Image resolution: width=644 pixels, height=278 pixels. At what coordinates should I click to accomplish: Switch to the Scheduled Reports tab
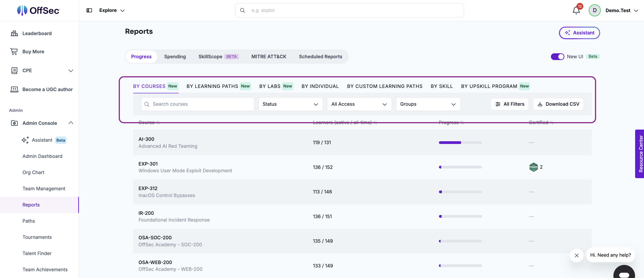coord(320,56)
